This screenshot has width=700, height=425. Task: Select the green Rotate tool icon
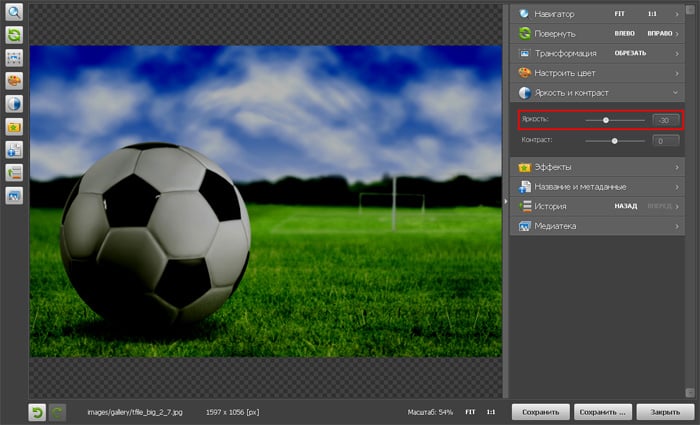pos(15,35)
